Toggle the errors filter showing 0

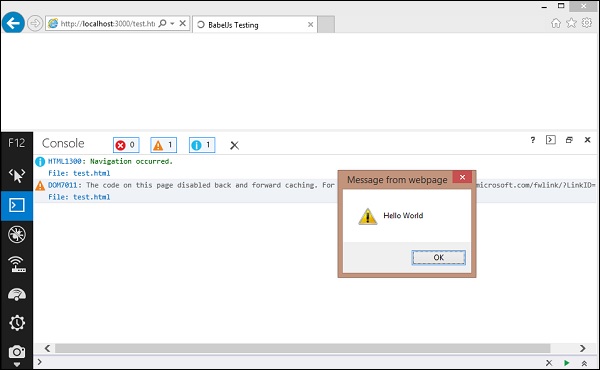tap(126, 145)
